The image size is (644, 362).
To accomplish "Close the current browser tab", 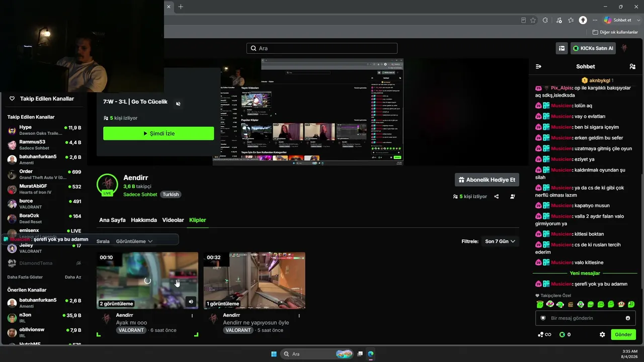I will pyautogui.click(x=169, y=7).
